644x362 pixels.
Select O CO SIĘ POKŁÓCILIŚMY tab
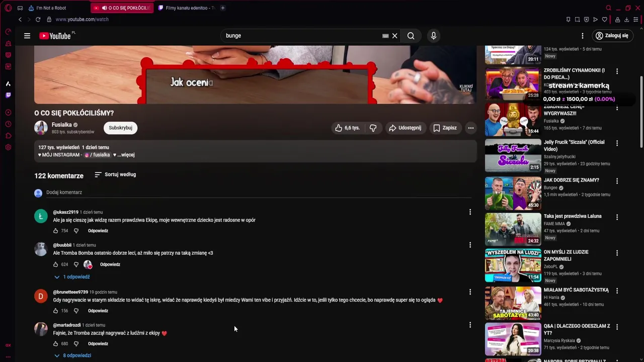122,8
